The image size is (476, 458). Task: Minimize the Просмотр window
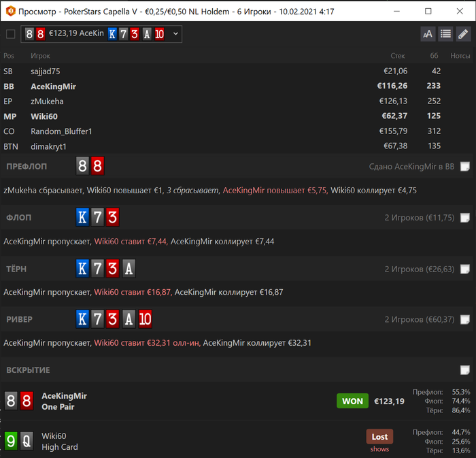396,12
